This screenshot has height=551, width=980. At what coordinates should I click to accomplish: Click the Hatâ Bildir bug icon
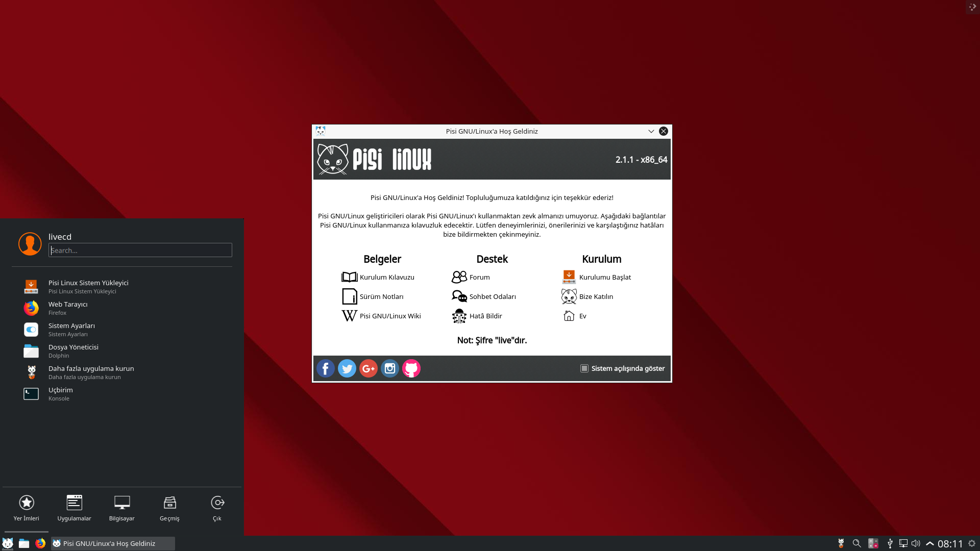click(459, 316)
